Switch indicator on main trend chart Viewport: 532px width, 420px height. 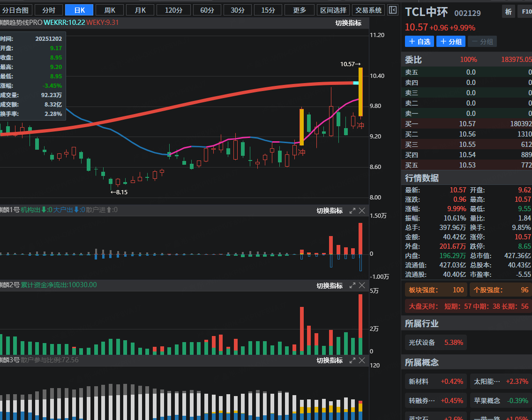click(x=348, y=23)
